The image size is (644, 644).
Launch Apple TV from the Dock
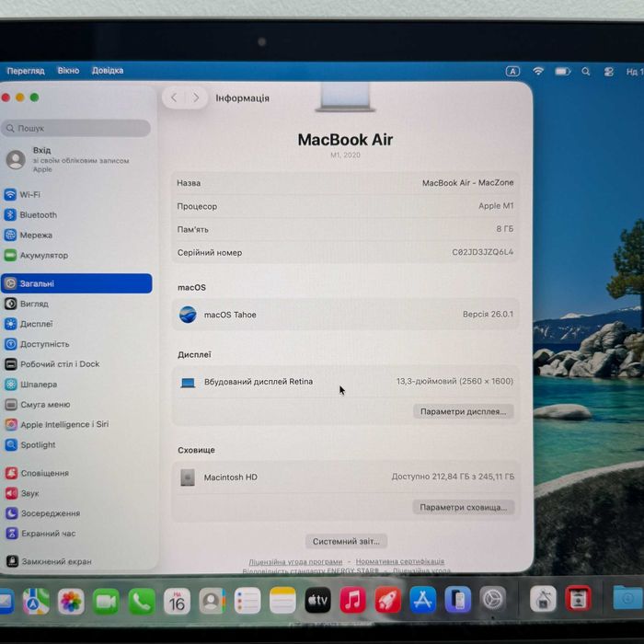(x=317, y=601)
